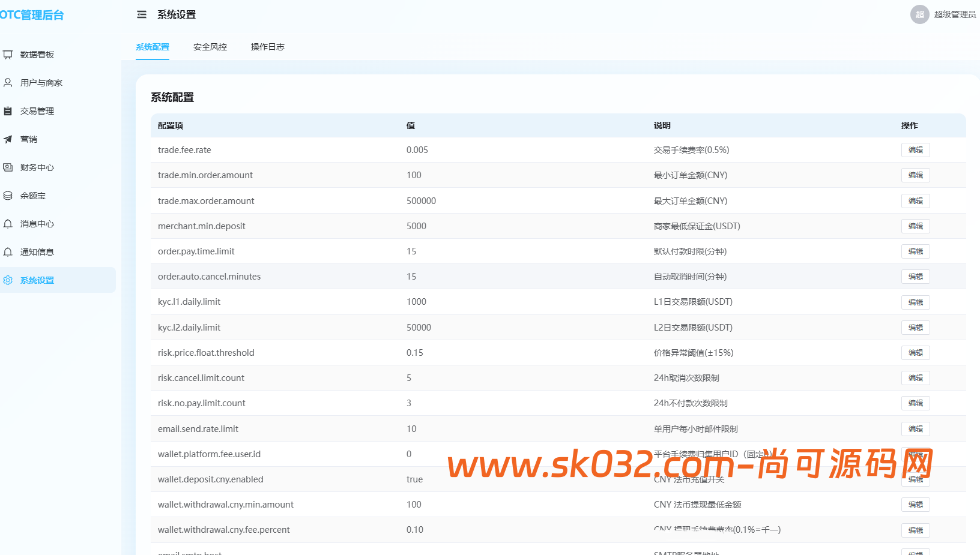Edit the trade.max.order.amount row

pos(915,201)
